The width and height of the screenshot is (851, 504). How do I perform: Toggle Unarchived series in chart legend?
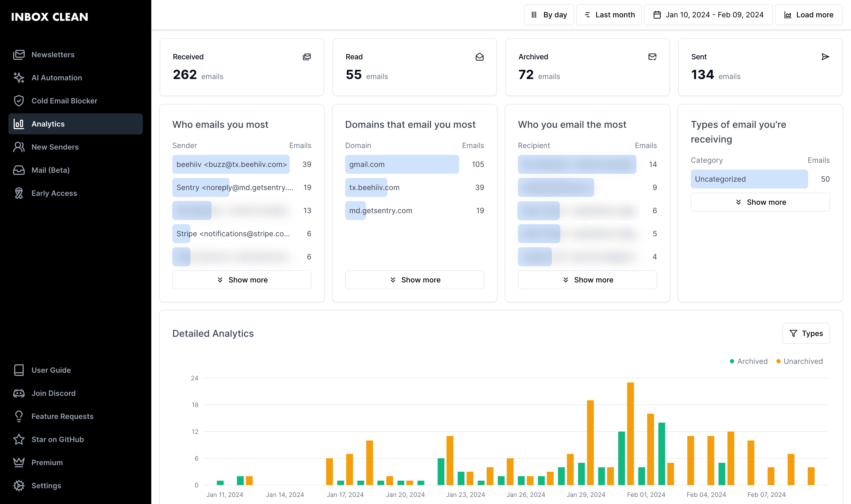pos(800,361)
